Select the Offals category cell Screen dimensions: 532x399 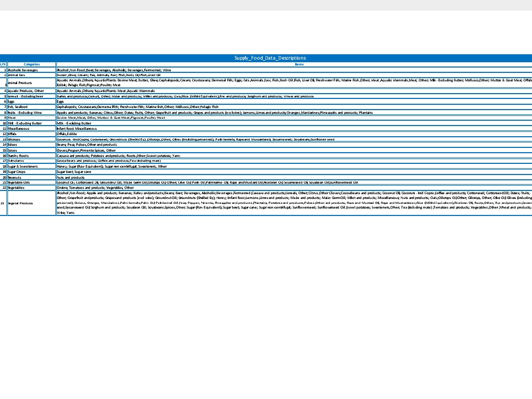31,134
